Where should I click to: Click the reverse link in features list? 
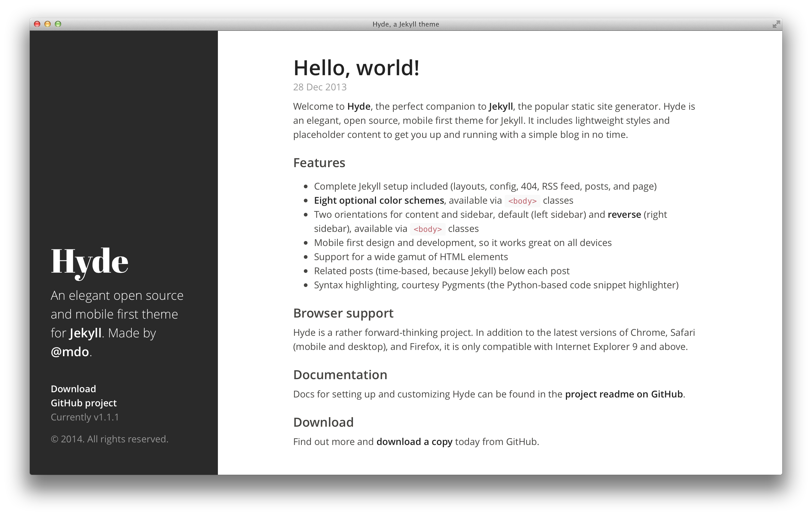[x=624, y=215]
